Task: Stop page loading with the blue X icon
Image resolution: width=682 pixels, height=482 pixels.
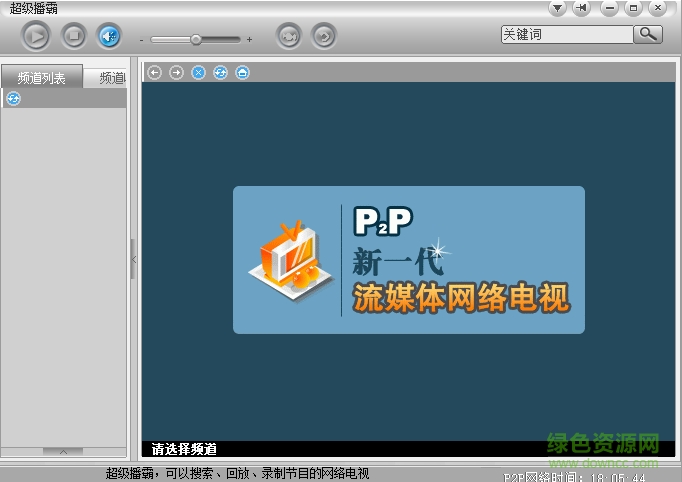Action: point(198,73)
